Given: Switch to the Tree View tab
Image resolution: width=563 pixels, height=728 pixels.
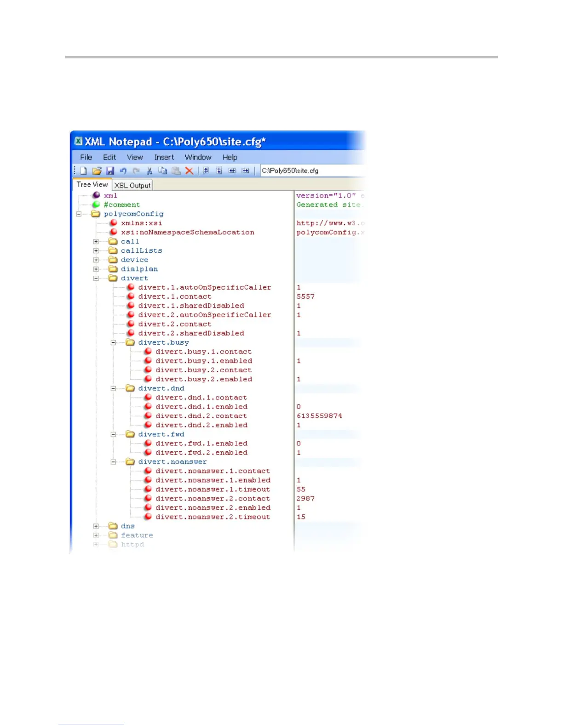Looking at the screenshot, I should click(92, 184).
